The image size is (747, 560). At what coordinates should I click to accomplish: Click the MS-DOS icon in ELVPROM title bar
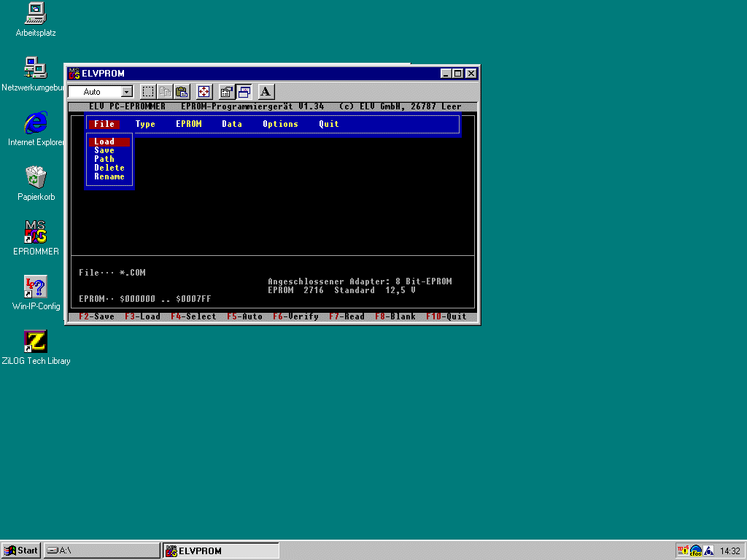click(x=74, y=74)
